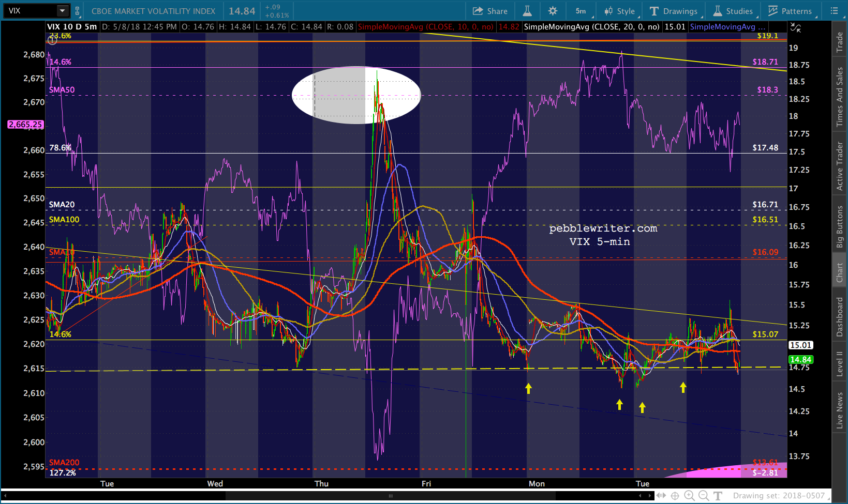Viewport: 848px width, 504px height.
Task: Click the horizontal chart scrollbar
Action: (391, 496)
